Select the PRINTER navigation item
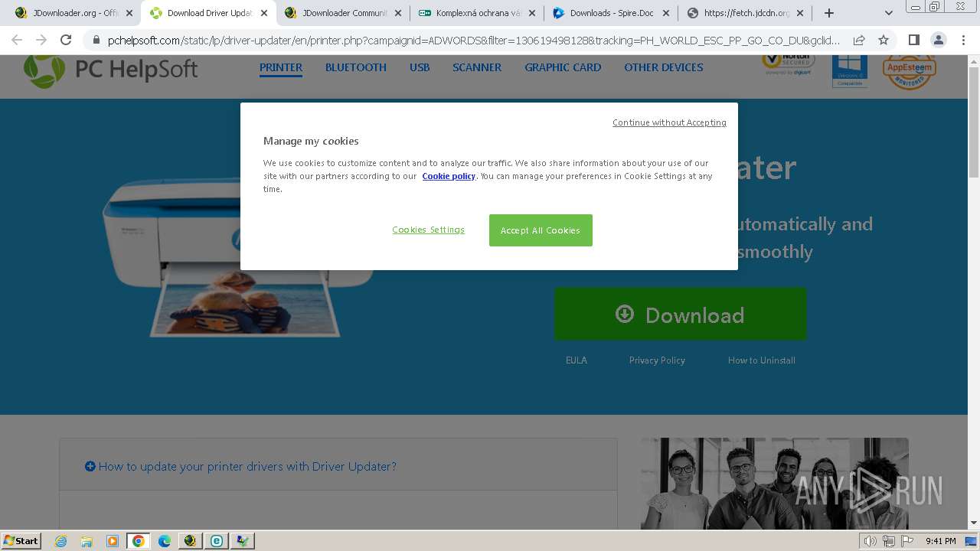Viewport: 980px width, 551px height. (281, 67)
